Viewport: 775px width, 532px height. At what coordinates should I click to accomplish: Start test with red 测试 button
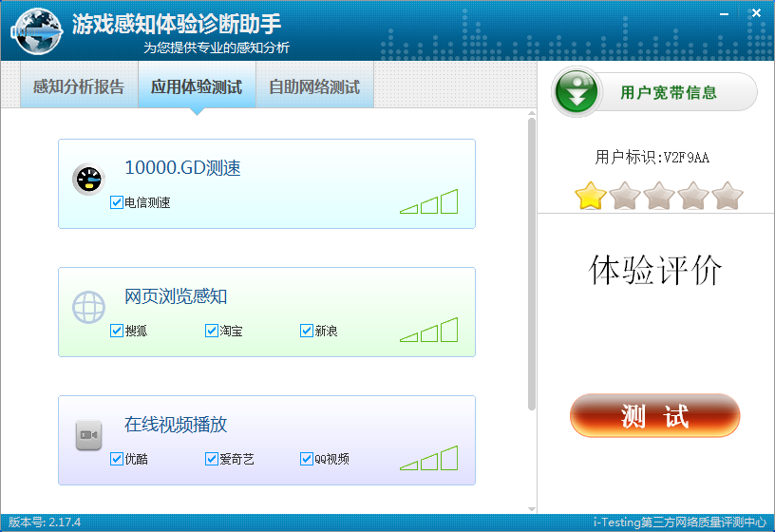coord(655,415)
